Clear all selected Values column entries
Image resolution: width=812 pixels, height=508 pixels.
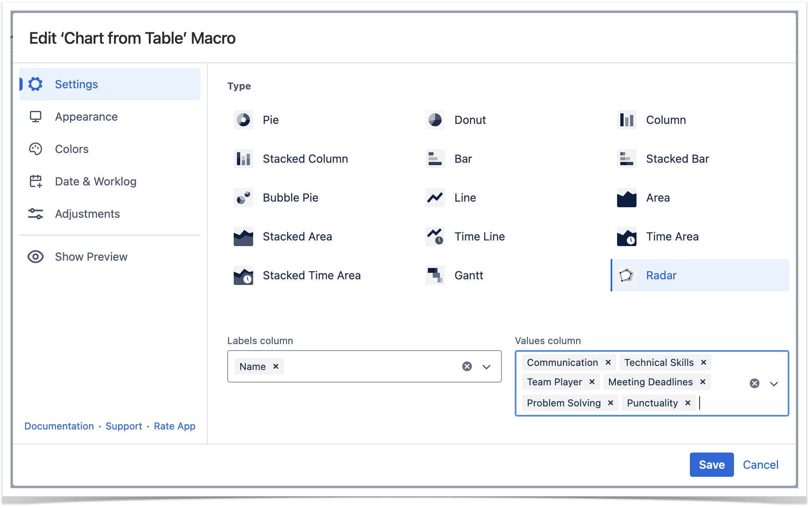[x=754, y=384]
